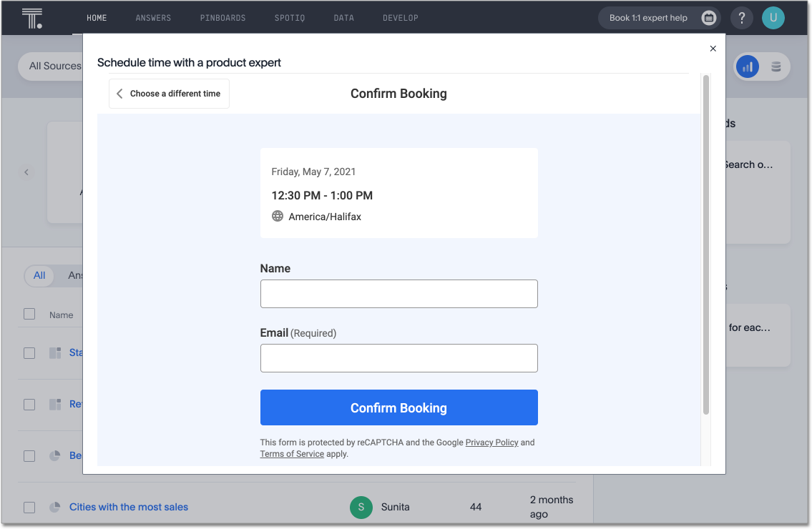Click the pie chart icon beside Cities with the most sales
This screenshot has height=529, width=812.
coord(54,507)
